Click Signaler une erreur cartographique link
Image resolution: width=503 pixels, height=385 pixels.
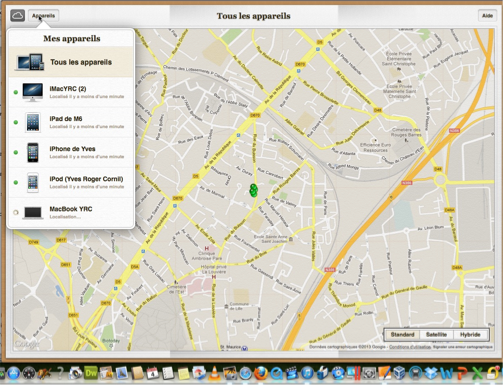tap(463, 347)
